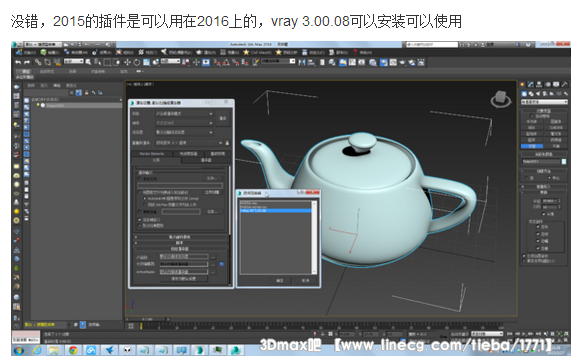Click the highlighted Teapot object type button
Screen dimensions: 581x362
click(x=532, y=146)
